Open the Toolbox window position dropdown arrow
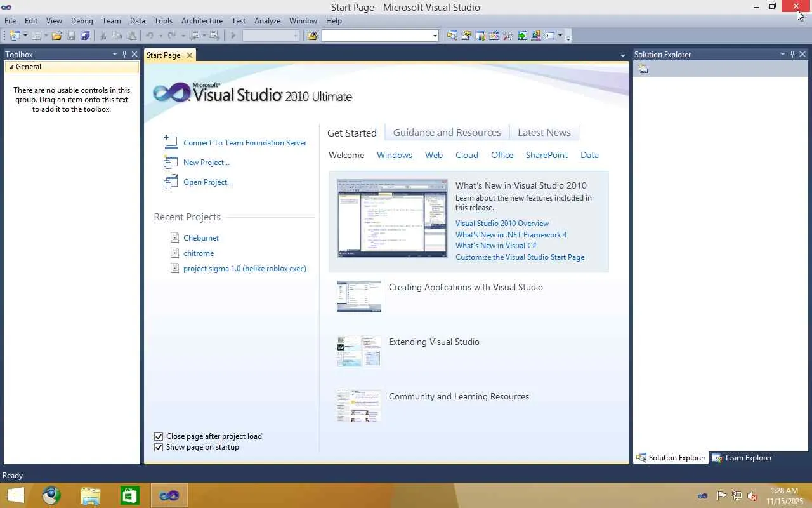Viewport: 812px width, 508px height. click(x=115, y=55)
